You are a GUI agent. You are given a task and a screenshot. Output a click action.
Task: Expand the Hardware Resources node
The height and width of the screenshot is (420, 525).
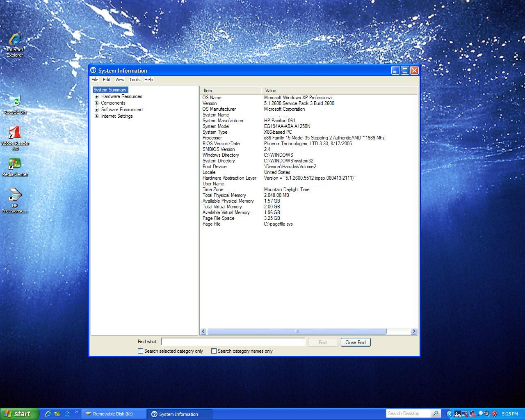[97, 97]
